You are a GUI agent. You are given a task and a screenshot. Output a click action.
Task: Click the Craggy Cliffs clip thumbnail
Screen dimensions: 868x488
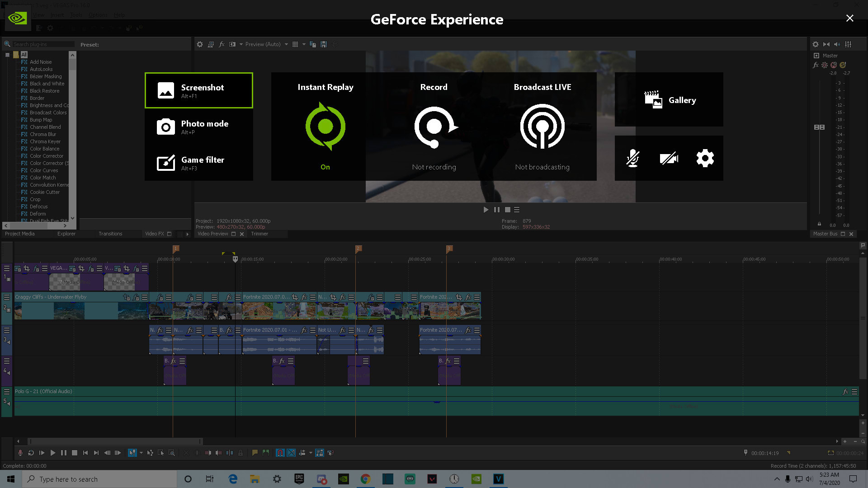coord(81,311)
